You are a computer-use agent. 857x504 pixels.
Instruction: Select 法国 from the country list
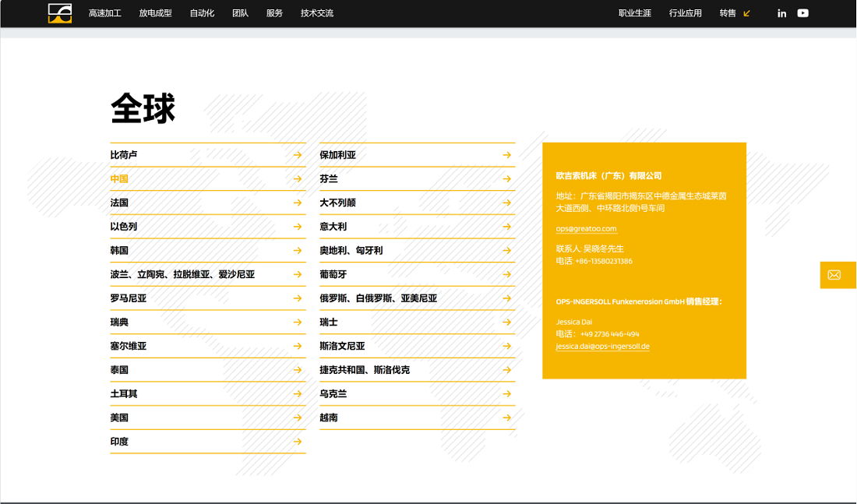(x=118, y=203)
